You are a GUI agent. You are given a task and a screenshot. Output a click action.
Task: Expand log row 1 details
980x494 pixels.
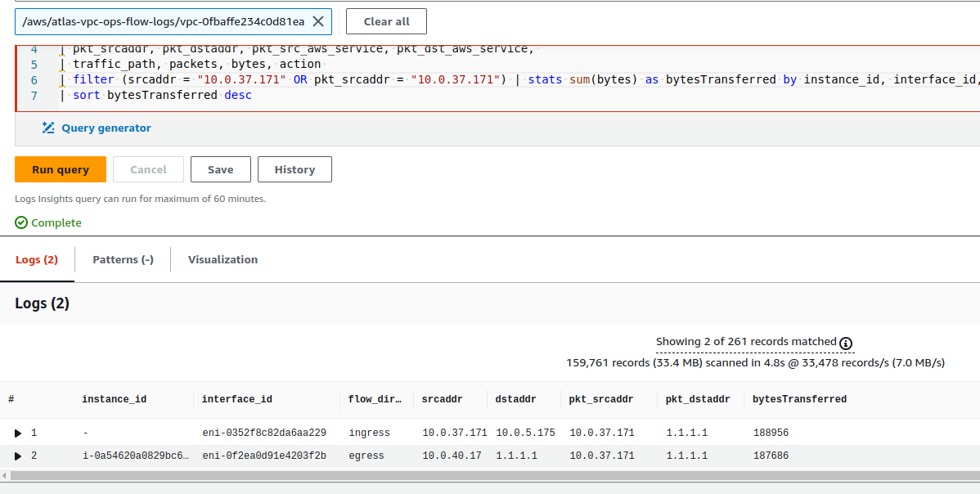pos(18,433)
